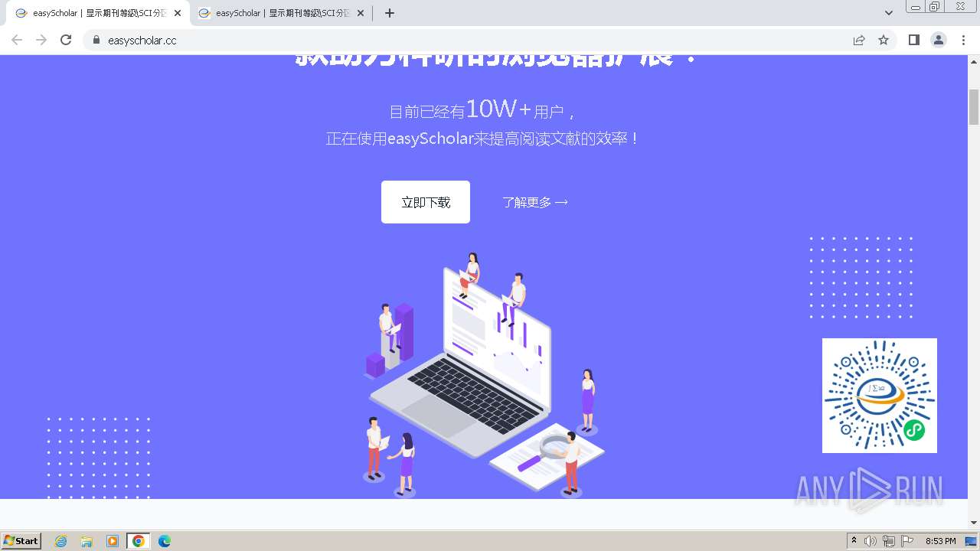Click the WeChat mini-program QR code
980x551 pixels.
(x=880, y=396)
